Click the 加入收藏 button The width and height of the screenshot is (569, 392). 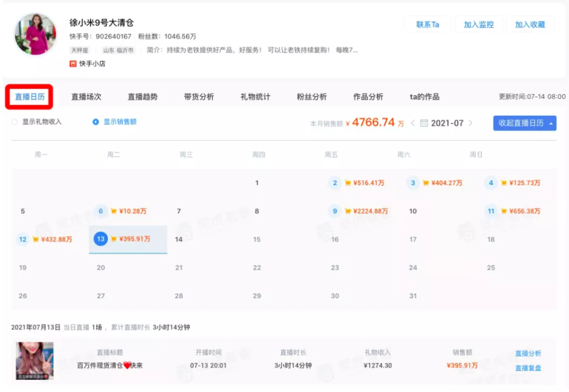(530, 24)
